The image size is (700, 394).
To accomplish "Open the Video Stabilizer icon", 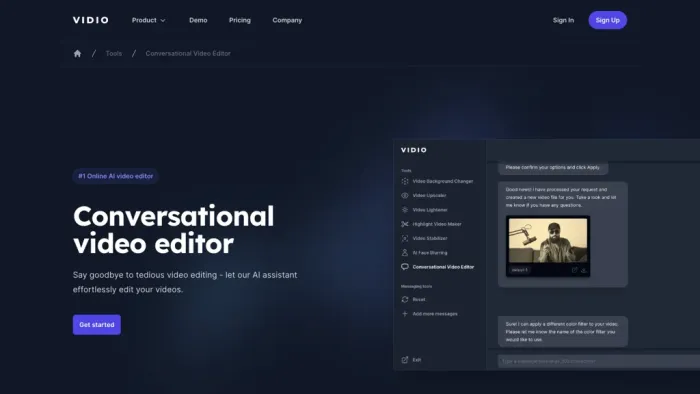I will click(405, 238).
